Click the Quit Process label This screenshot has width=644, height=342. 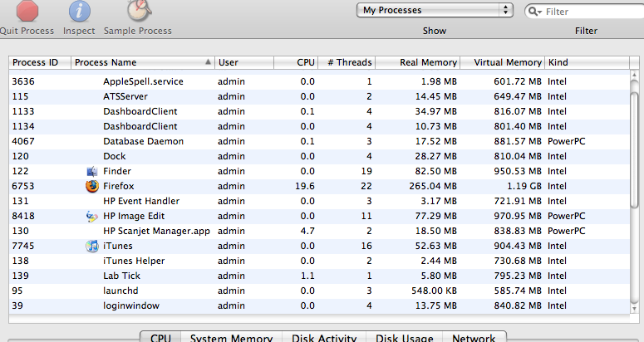click(x=27, y=32)
